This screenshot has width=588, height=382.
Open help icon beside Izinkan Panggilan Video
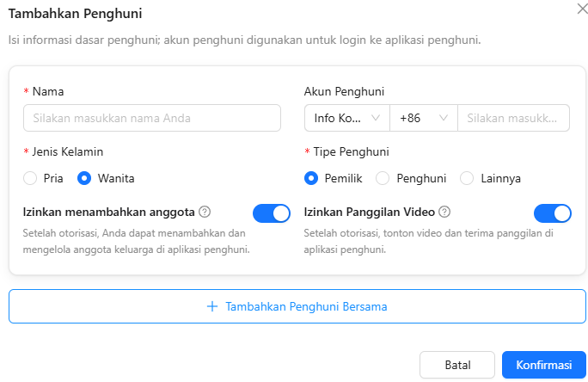click(x=444, y=212)
